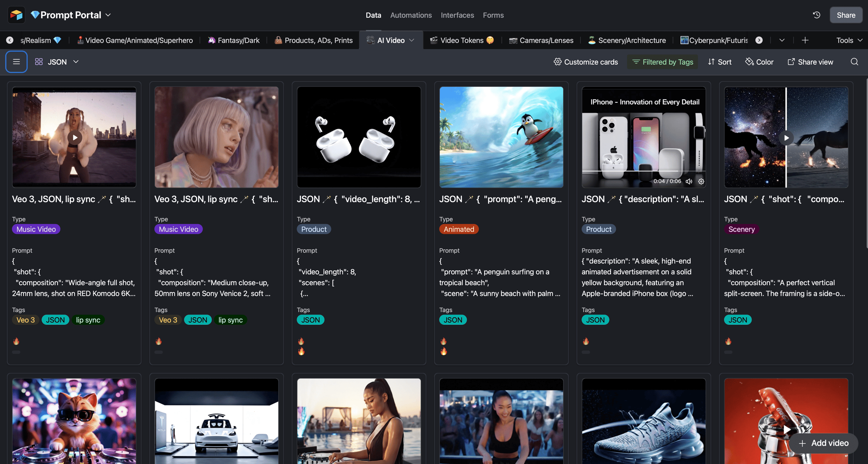This screenshot has height=464, width=868.
Task: Open the Video Game/Animated/Superhero table tab
Action: point(135,40)
